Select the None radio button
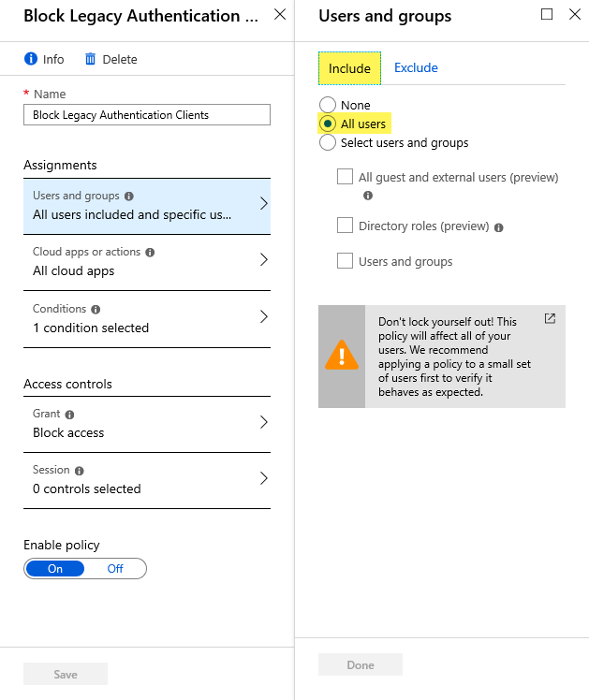589x700 pixels. tap(328, 105)
